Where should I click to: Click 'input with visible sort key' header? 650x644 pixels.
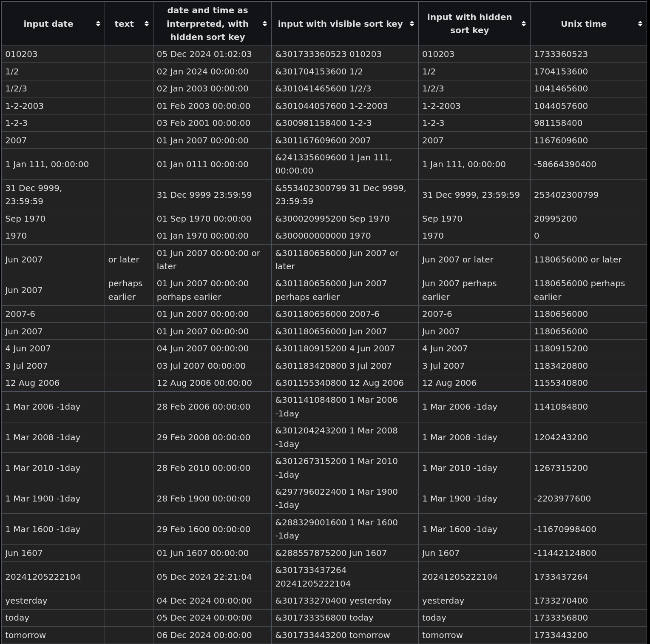tap(341, 24)
